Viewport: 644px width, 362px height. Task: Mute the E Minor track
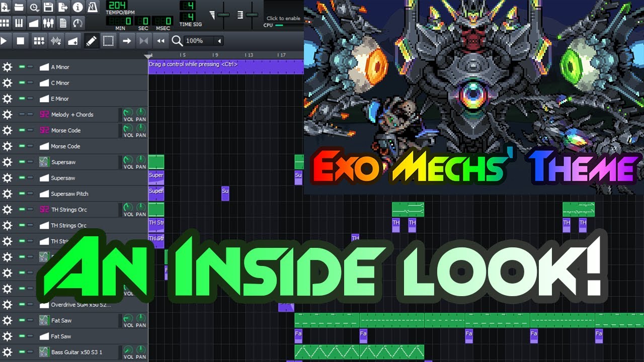pyautogui.click(x=22, y=99)
